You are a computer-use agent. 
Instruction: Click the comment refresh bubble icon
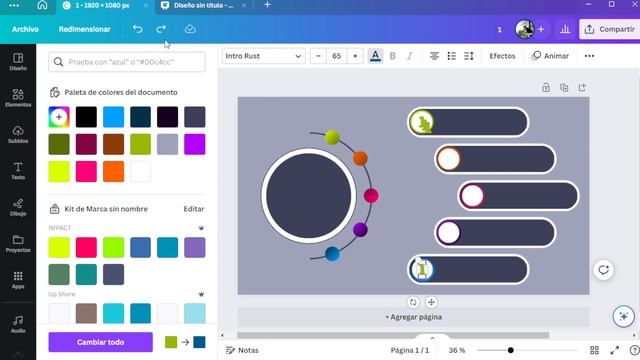(603, 270)
